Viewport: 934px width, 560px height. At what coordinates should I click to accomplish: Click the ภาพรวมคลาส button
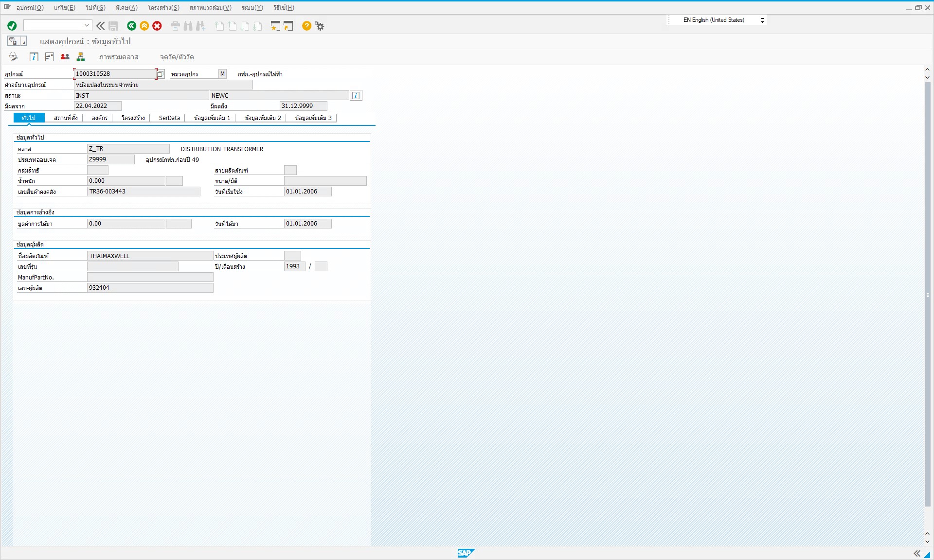click(x=119, y=57)
